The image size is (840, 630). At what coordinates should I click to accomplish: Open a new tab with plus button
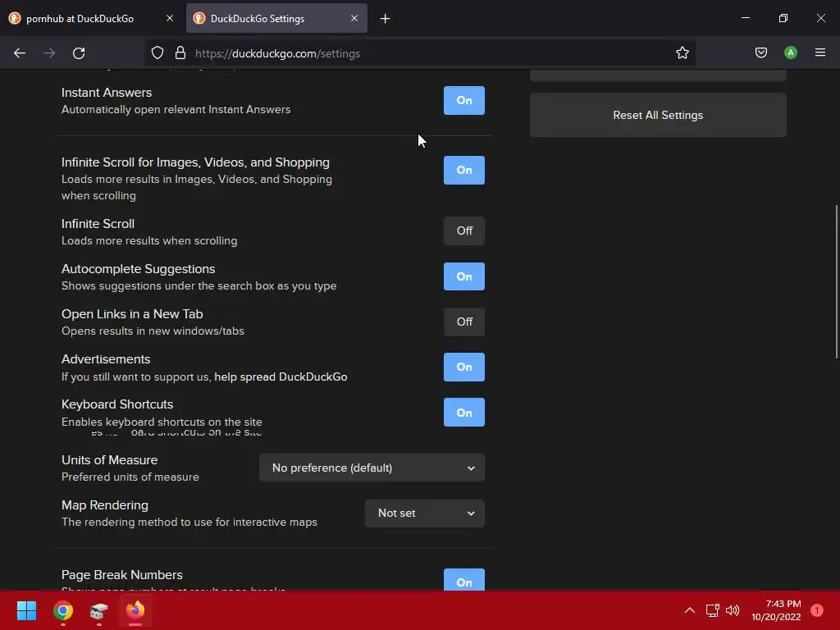point(386,19)
